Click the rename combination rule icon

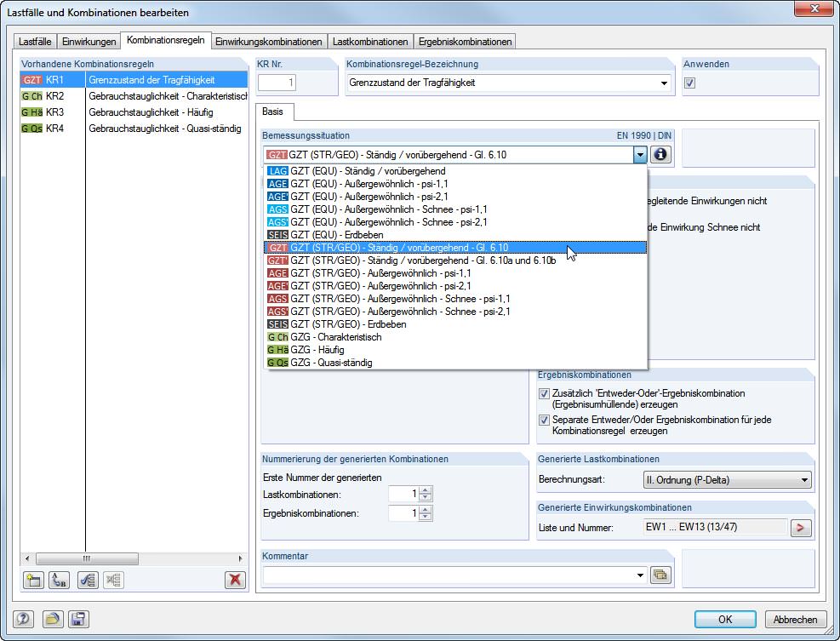(59, 580)
